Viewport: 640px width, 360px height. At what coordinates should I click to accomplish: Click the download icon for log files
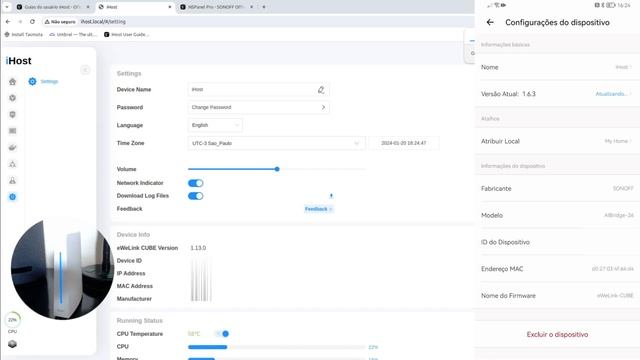click(331, 196)
